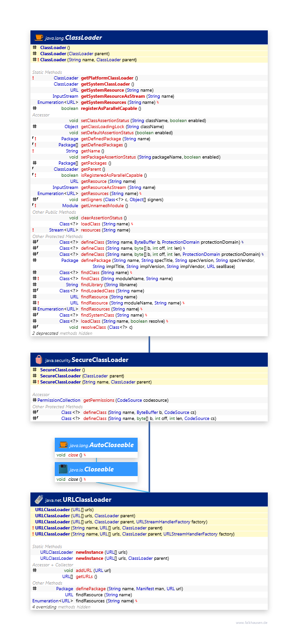Click defineClass with ByteBuffer b, CodeSource cs
294x644 pixels.
(140, 412)
